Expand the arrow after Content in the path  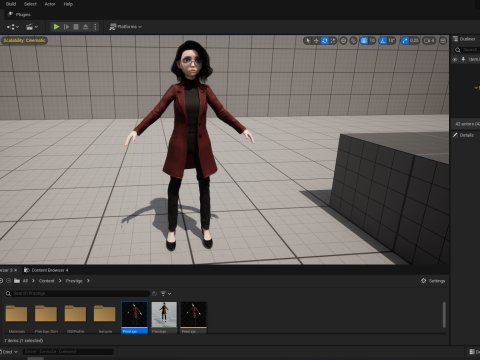60,281
